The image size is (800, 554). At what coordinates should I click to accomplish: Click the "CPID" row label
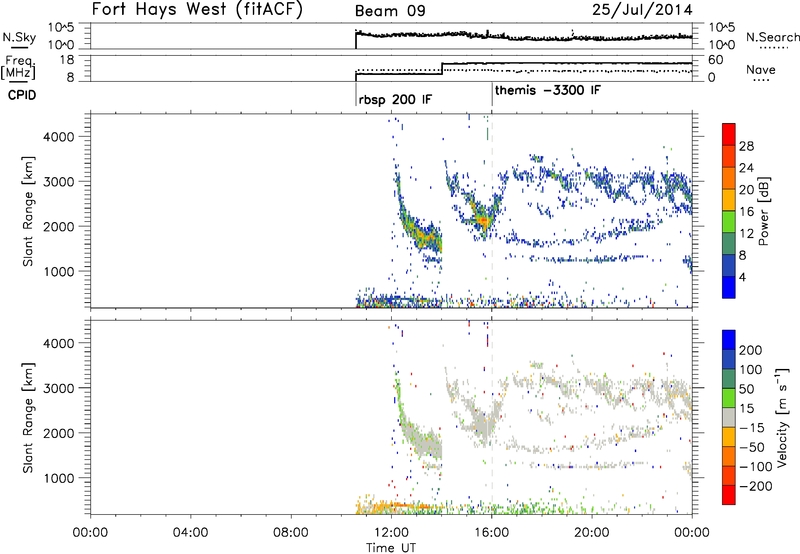point(22,95)
